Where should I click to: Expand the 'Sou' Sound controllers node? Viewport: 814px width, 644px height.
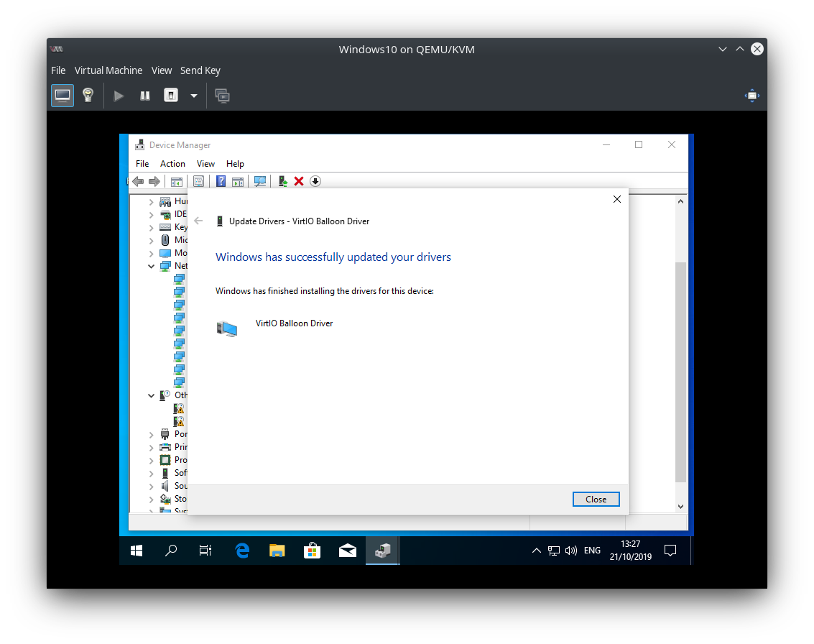pyautogui.click(x=151, y=486)
